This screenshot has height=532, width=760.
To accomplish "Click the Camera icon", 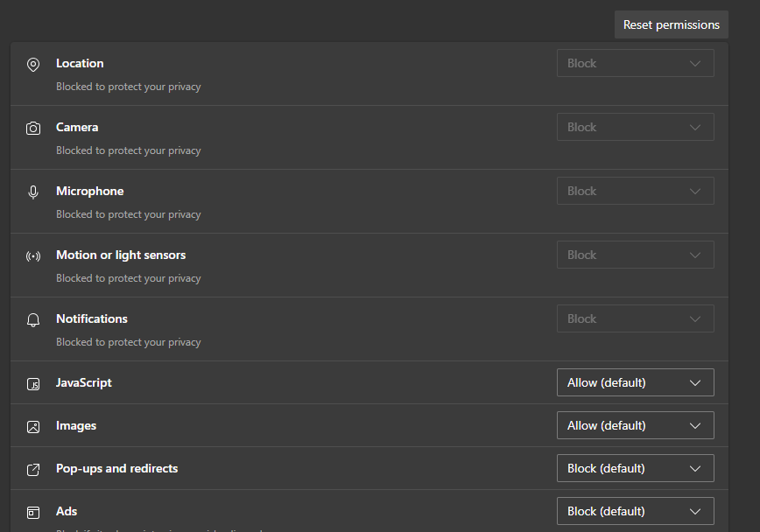I will pyautogui.click(x=33, y=128).
